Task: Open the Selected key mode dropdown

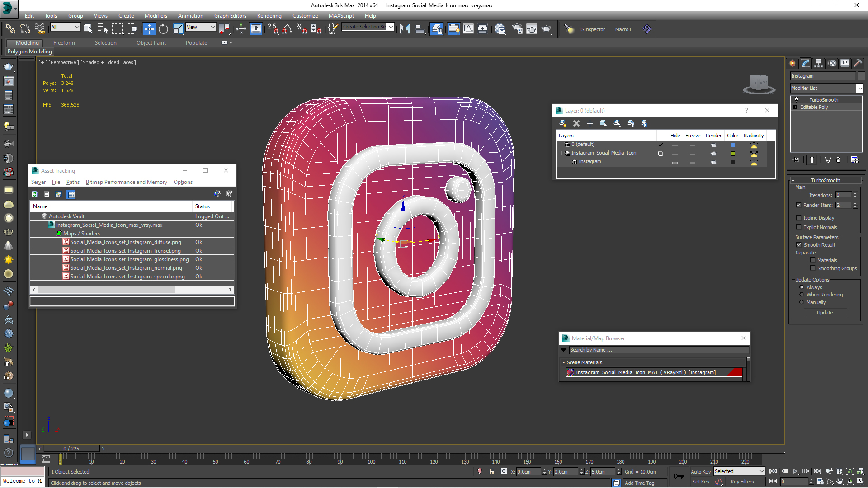Action: (x=739, y=471)
